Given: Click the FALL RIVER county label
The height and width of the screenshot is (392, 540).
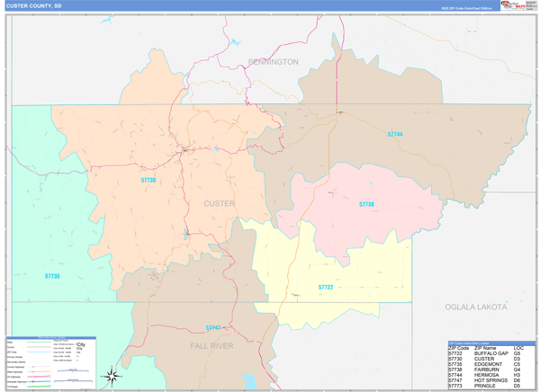Looking at the screenshot, I should pyautogui.click(x=211, y=346).
